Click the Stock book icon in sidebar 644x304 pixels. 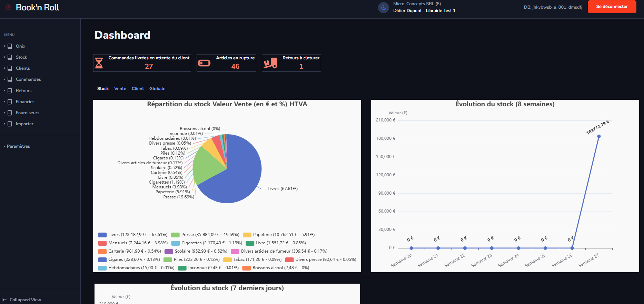coord(10,57)
